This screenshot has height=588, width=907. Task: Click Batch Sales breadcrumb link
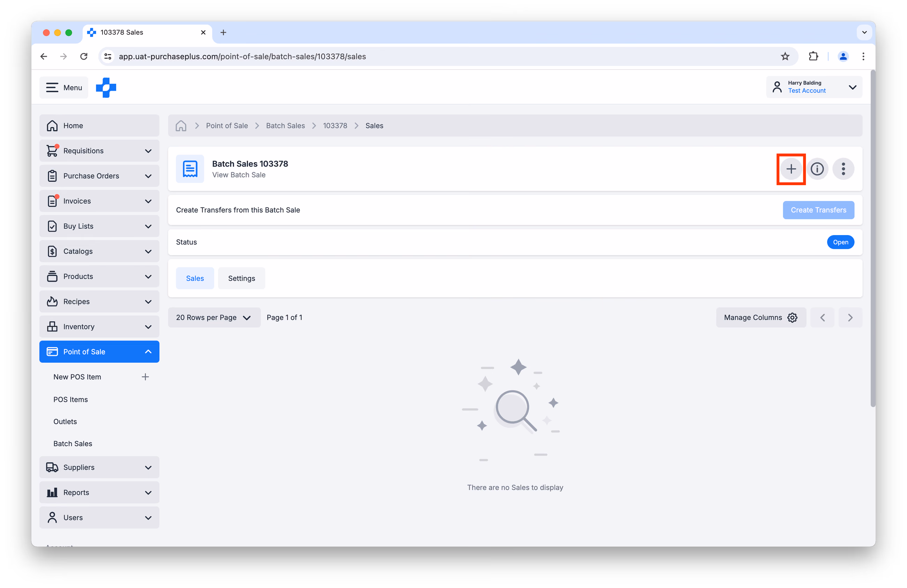click(x=285, y=126)
